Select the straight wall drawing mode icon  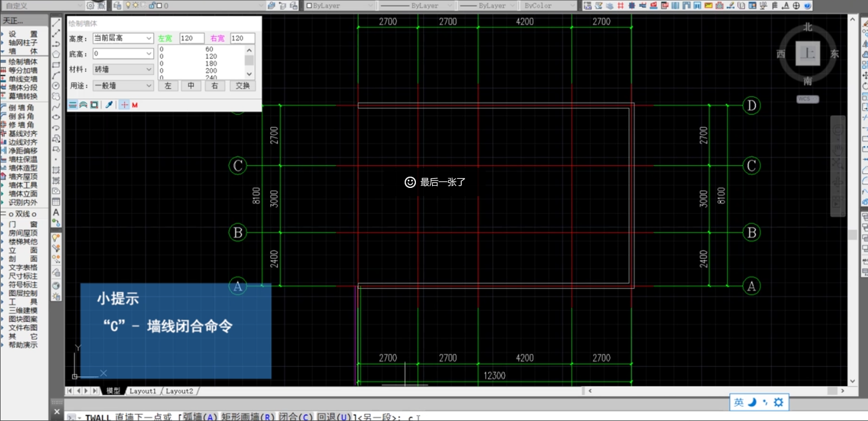pyautogui.click(x=72, y=105)
